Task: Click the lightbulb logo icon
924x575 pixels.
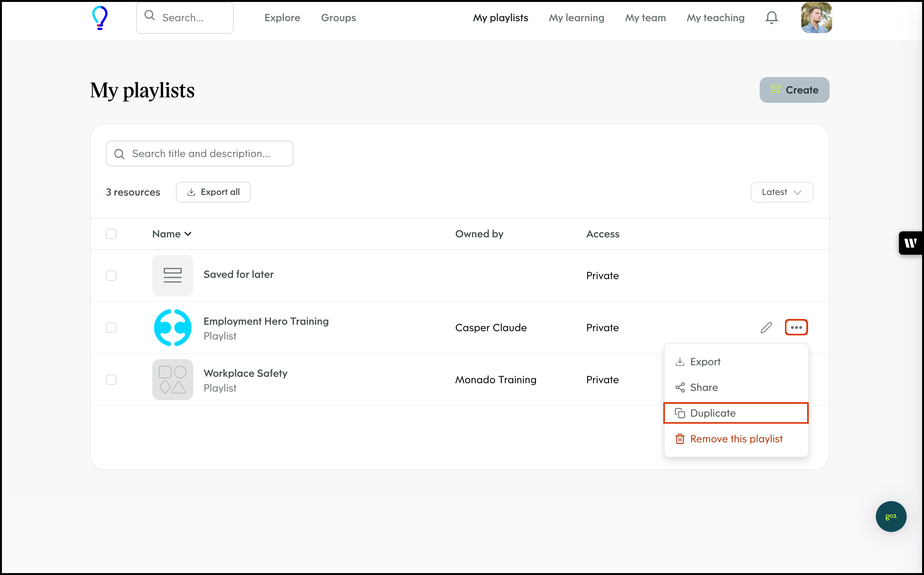Action: [x=100, y=17]
